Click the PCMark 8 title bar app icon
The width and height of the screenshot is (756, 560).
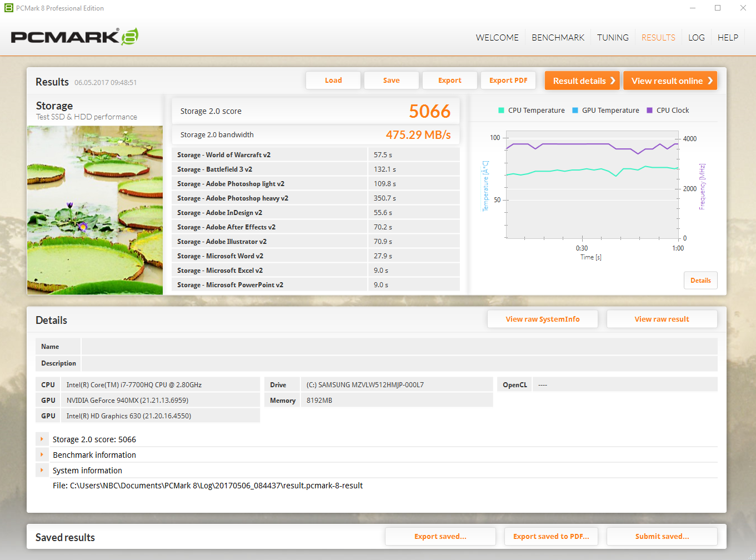8,8
